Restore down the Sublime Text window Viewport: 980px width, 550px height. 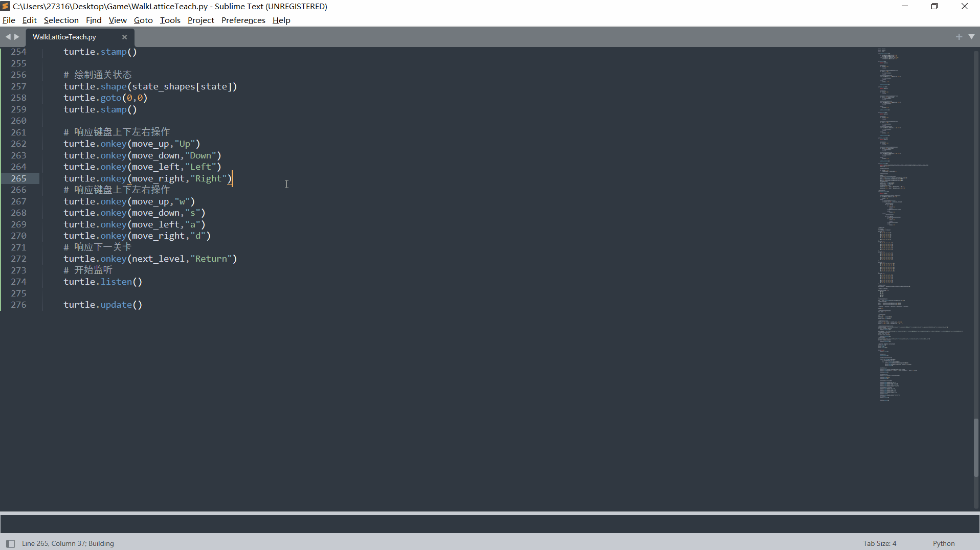[x=934, y=6]
